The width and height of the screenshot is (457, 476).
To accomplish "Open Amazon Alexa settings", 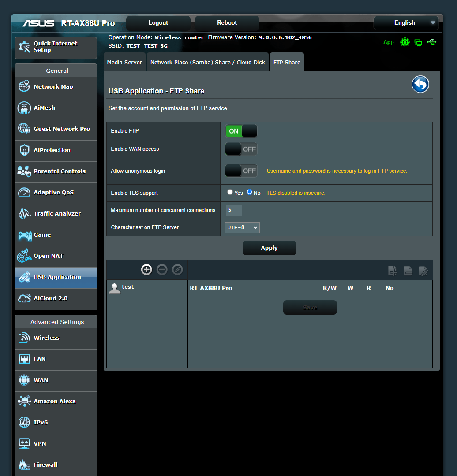I will click(x=56, y=402).
